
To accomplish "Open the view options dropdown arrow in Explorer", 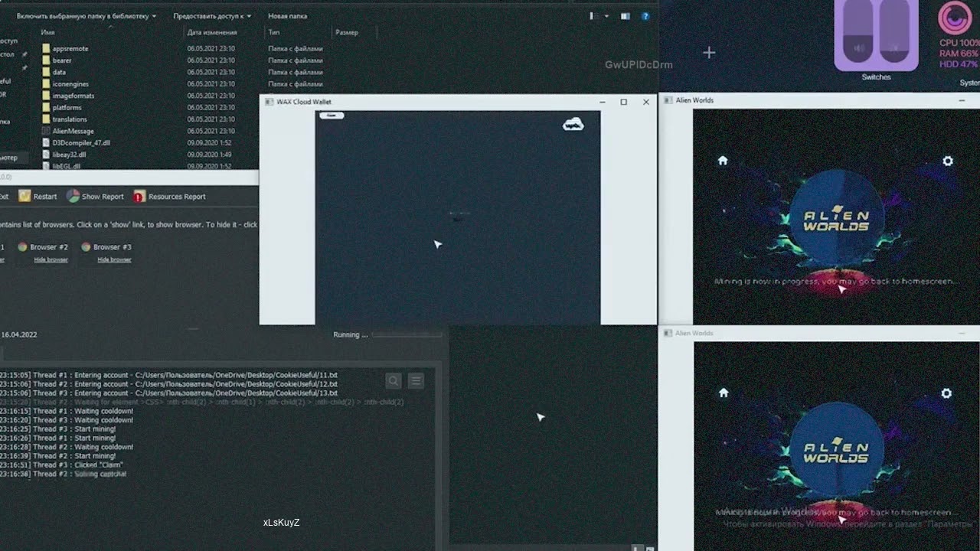I will [x=606, y=15].
